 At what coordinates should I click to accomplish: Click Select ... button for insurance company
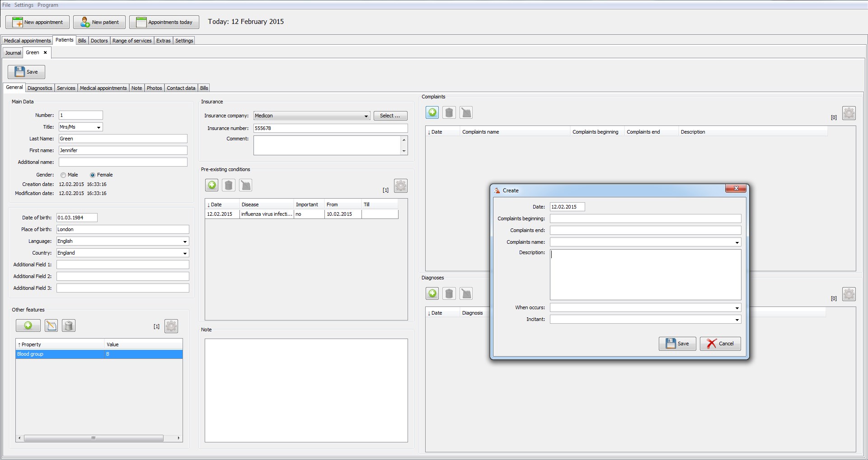coord(390,116)
